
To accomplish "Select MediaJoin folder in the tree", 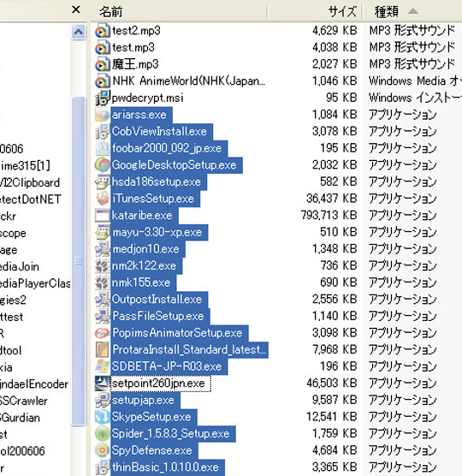I will [x=20, y=267].
